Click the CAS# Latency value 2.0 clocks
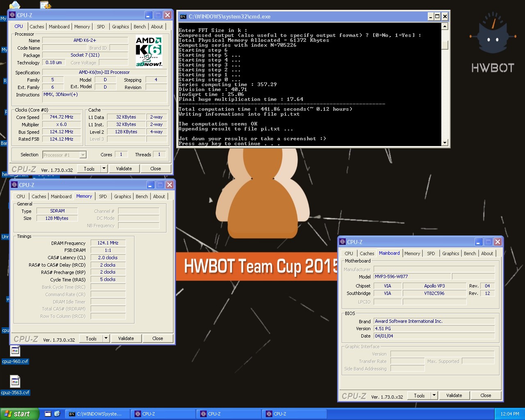Image resolution: width=525 pixels, height=420 pixels. pyautogui.click(x=108, y=258)
